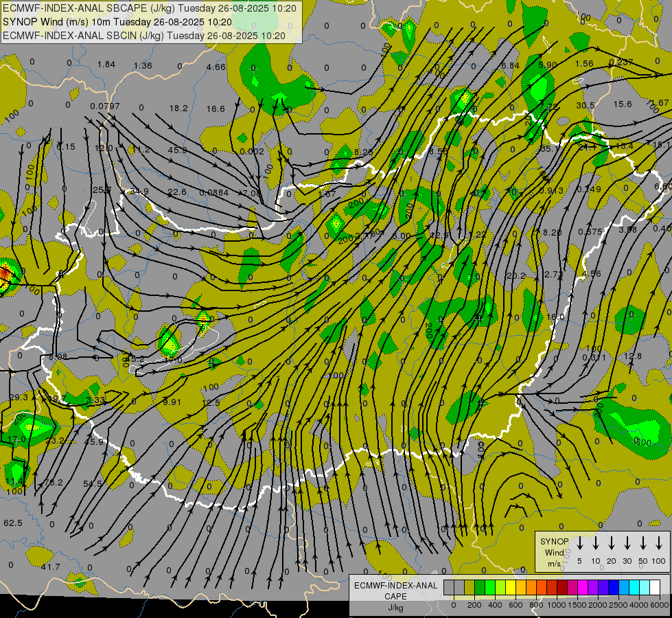Viewport: 672px width, 618px height.
Task: Click the map value 41.7
Action: click(51, 567)
